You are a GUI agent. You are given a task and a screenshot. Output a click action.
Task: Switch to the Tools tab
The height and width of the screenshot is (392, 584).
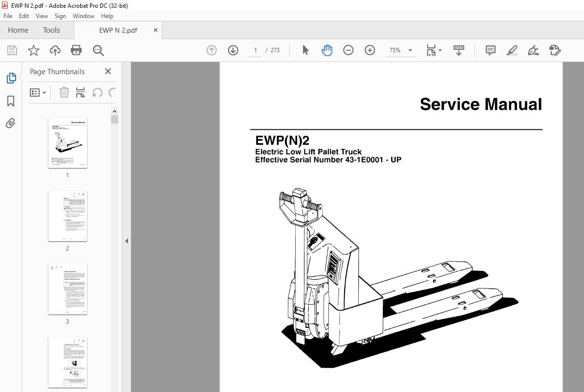pyautogui.click(x=51, y=30)
